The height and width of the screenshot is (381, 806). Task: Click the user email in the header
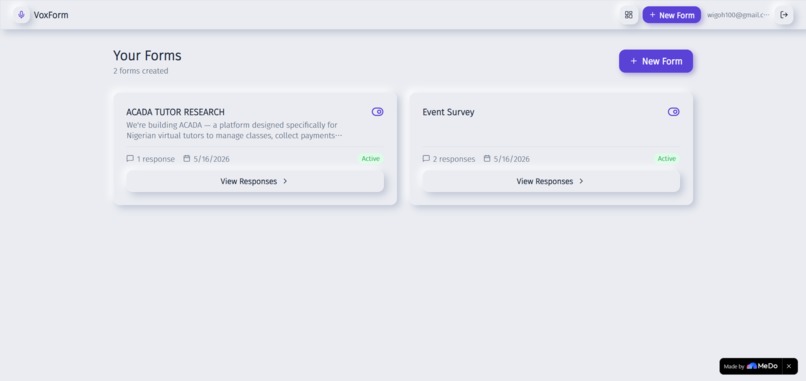(x=738, y=15)
